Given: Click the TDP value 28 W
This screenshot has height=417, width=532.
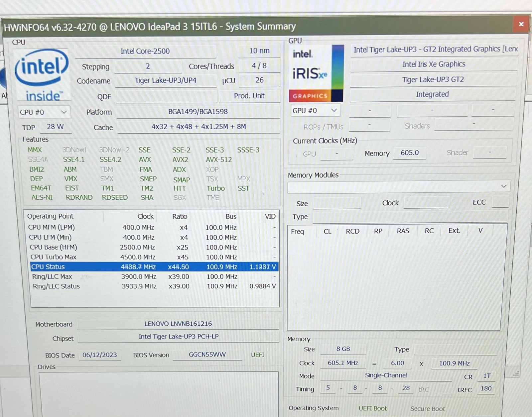Looking at the screenshot, I should click(56, 127).
